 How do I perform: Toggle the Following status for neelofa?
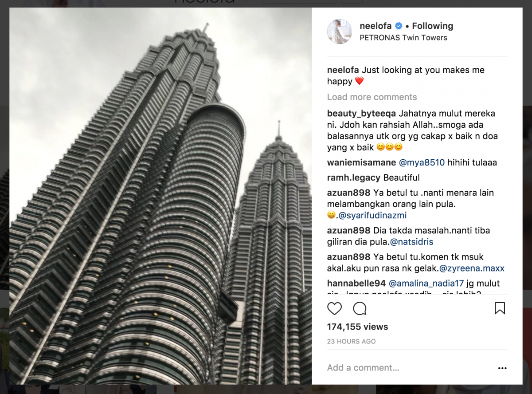coord(432,26)
